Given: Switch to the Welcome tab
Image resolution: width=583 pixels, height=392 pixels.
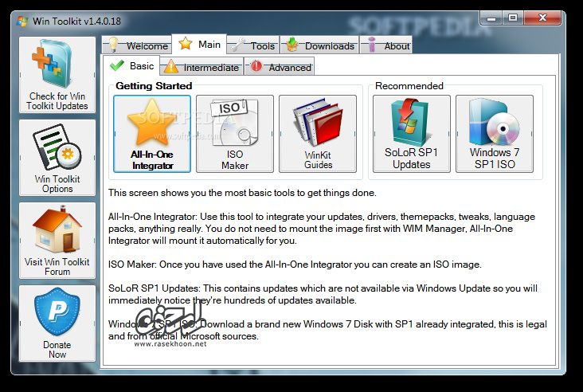Looking at the screenshot, I should 136,45.
